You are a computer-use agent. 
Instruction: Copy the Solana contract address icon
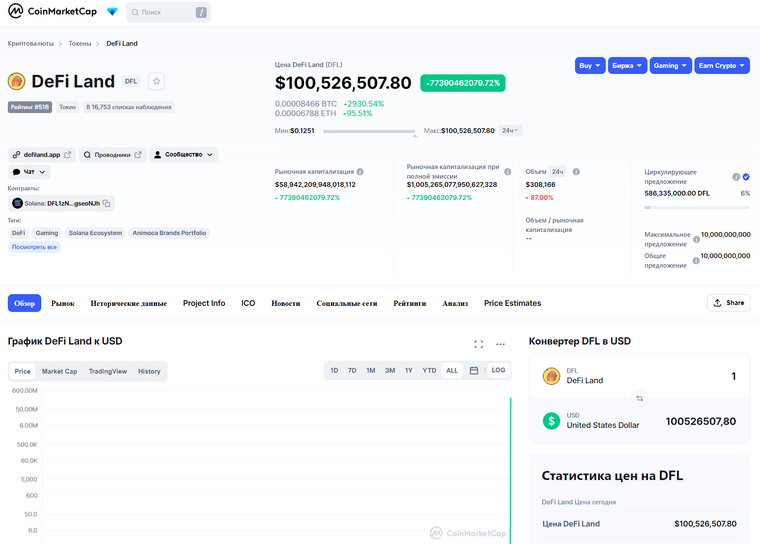pyautogui.click(x=107, y=204)
